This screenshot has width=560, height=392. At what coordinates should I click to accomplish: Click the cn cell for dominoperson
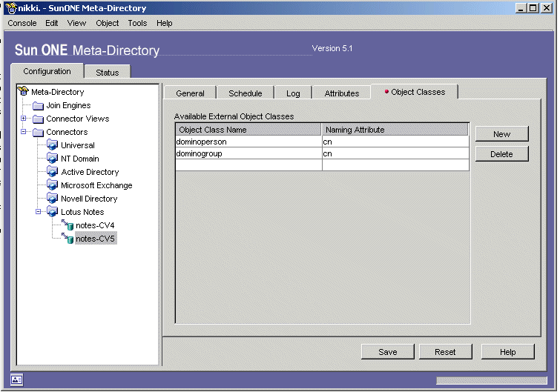[395, 142]
